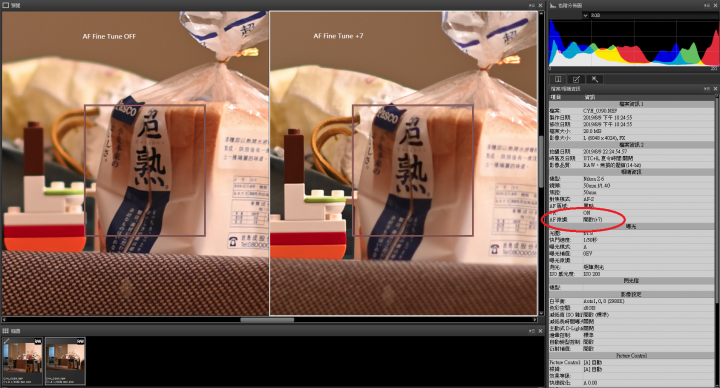Close the preview panel
This screenshot has height=388, width=720.
point(540,5)
